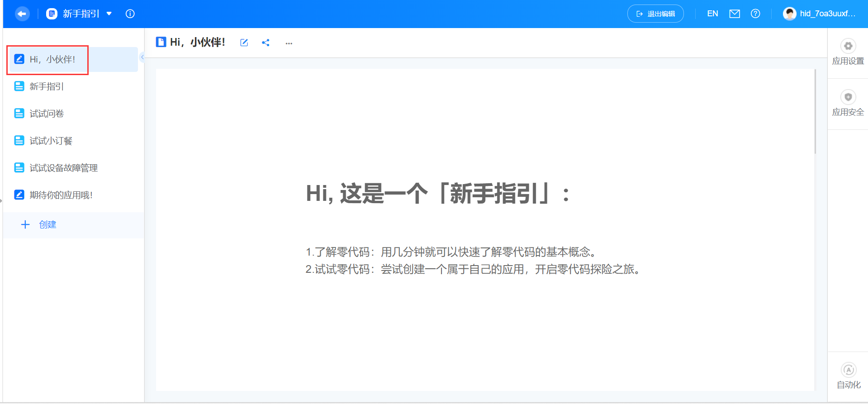
Task: Select the Hi, 小伙伴! sidebar page
Action: [x=73, y=59]
